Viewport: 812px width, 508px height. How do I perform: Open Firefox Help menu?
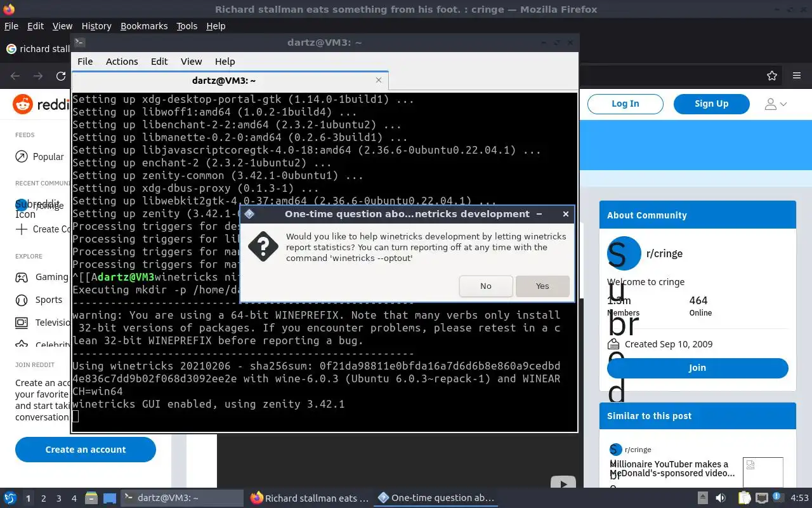point(216,26)
